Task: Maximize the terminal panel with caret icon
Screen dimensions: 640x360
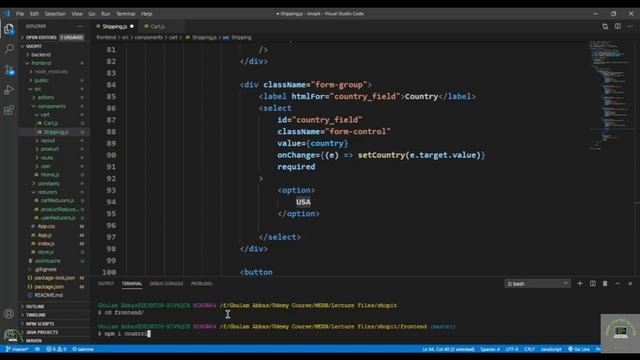Action: (618, 283)
